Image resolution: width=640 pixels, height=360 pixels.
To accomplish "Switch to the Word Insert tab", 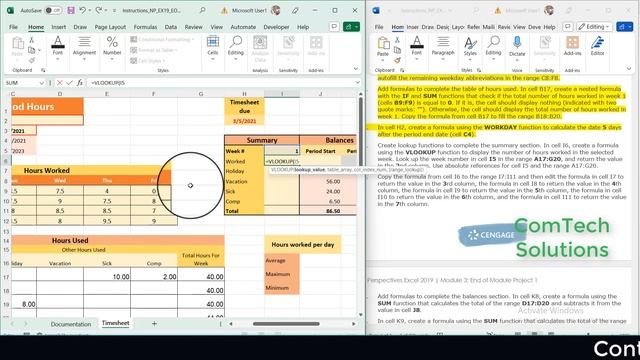I will click(x=412, y=27).
